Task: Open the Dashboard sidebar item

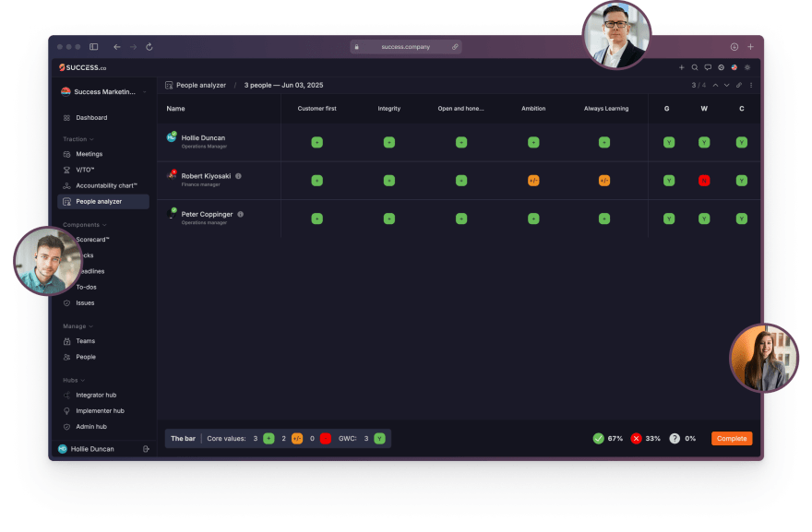Action: click(91, 118)
